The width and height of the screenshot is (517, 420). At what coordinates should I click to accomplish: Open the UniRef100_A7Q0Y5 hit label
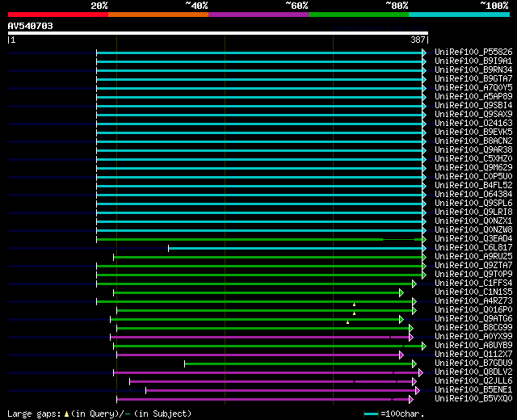coord(473,88)
